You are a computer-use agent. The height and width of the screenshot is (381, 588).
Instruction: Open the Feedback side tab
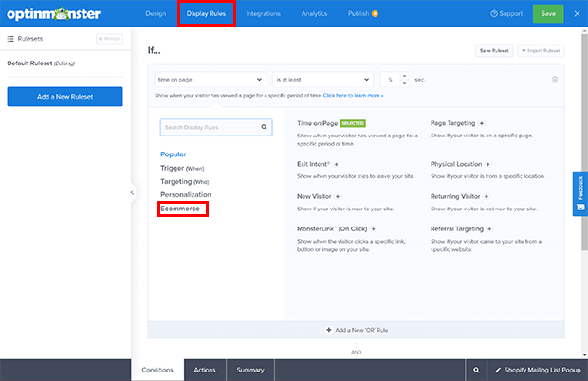pos(580,193)
